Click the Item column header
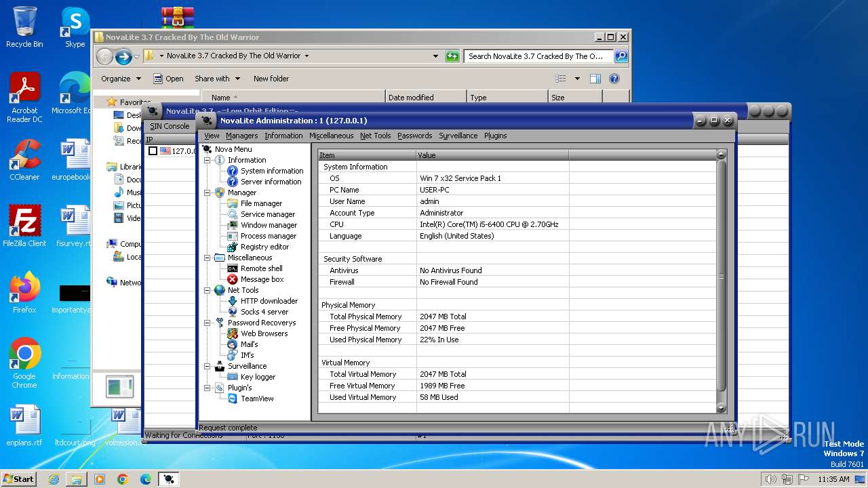This screenshot has width=868, height=488. click(366, 155)
